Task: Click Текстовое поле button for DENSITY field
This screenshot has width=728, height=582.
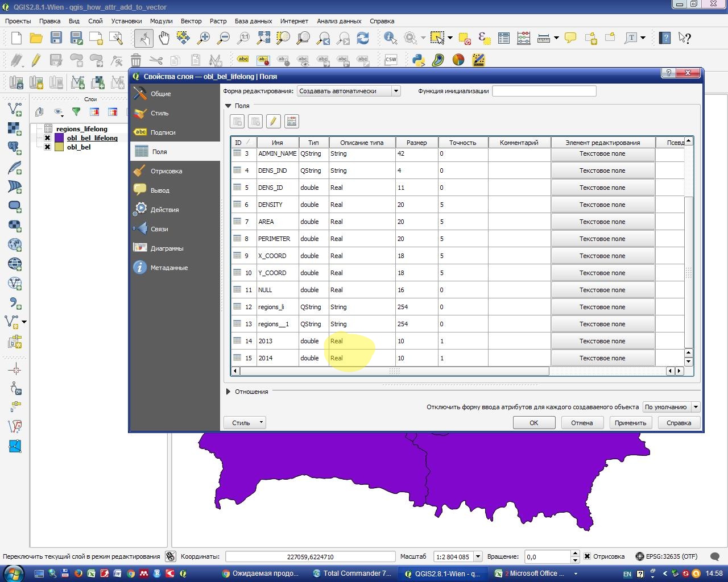Action: [x=602, y=205]
